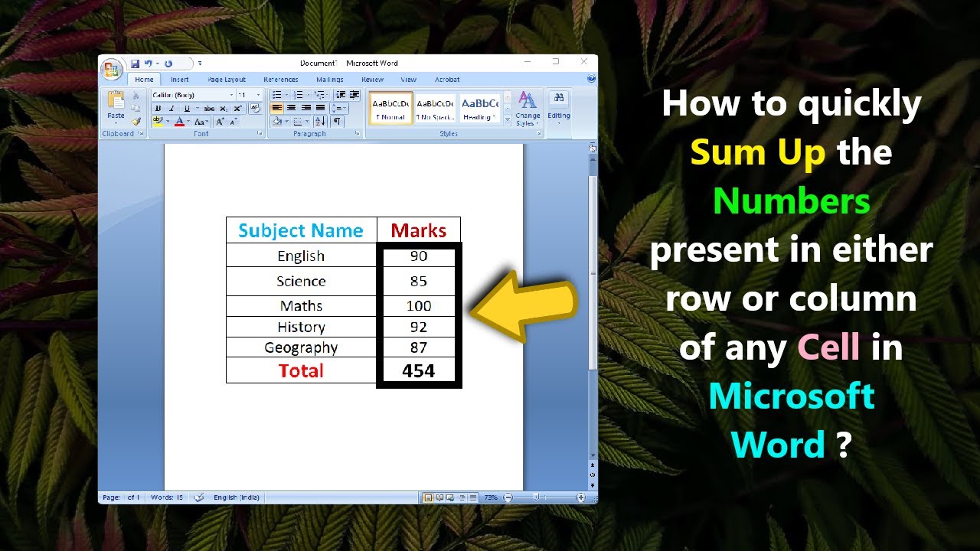Cut the selection with scissors icon
The image size is (980, 551).
click(136, 96)
